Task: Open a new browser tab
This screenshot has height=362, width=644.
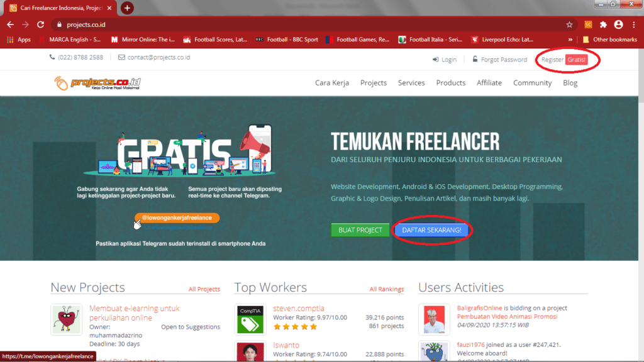Action: [128, 8]
